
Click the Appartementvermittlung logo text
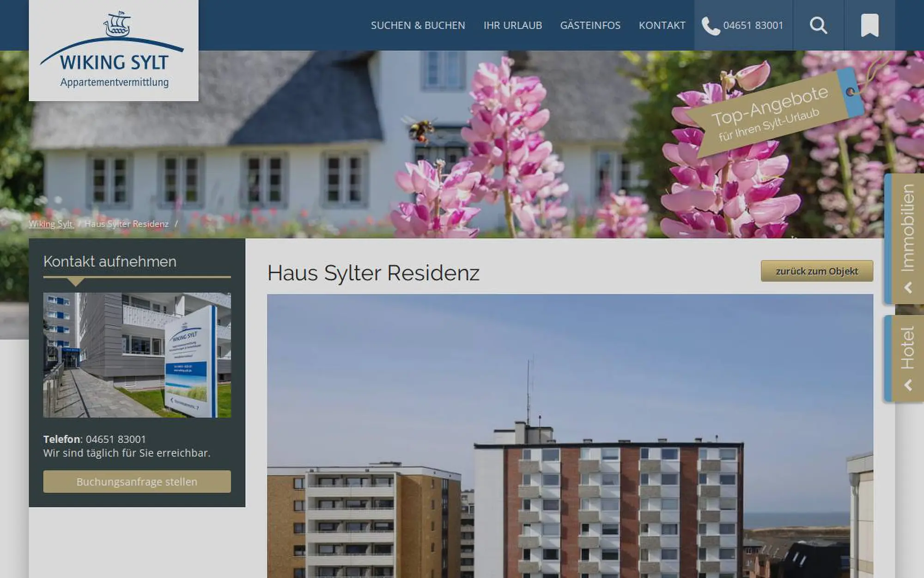[x=114, y=82]
